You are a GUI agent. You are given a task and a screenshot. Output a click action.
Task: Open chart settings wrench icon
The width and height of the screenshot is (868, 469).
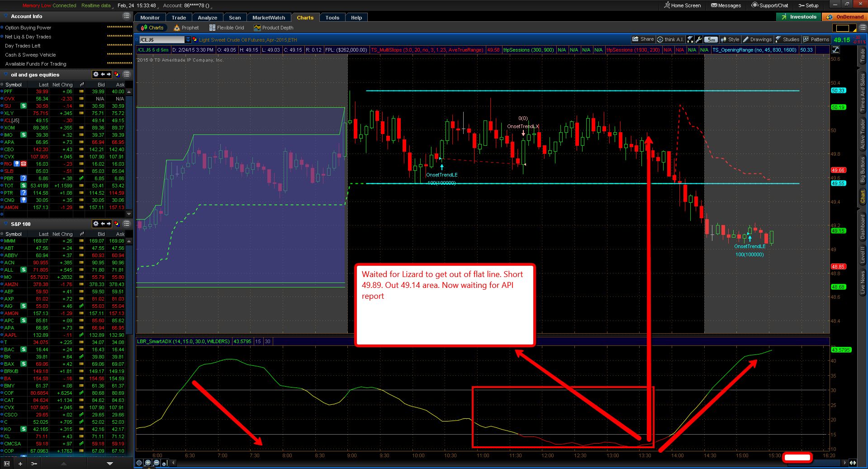click(698, 39)
